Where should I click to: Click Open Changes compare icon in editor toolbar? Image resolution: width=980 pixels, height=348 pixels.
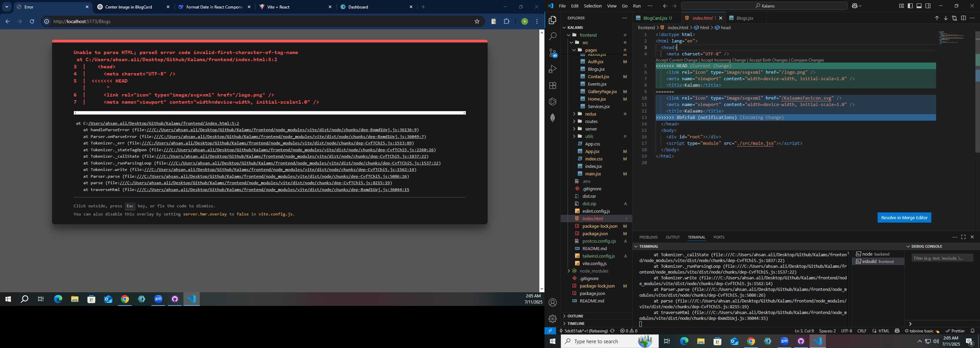954,18
